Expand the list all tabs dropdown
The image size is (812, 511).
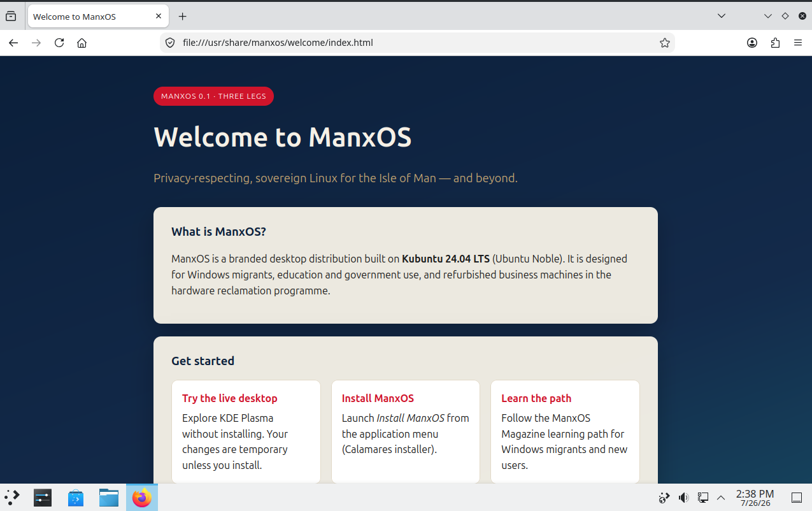(721, 16)
